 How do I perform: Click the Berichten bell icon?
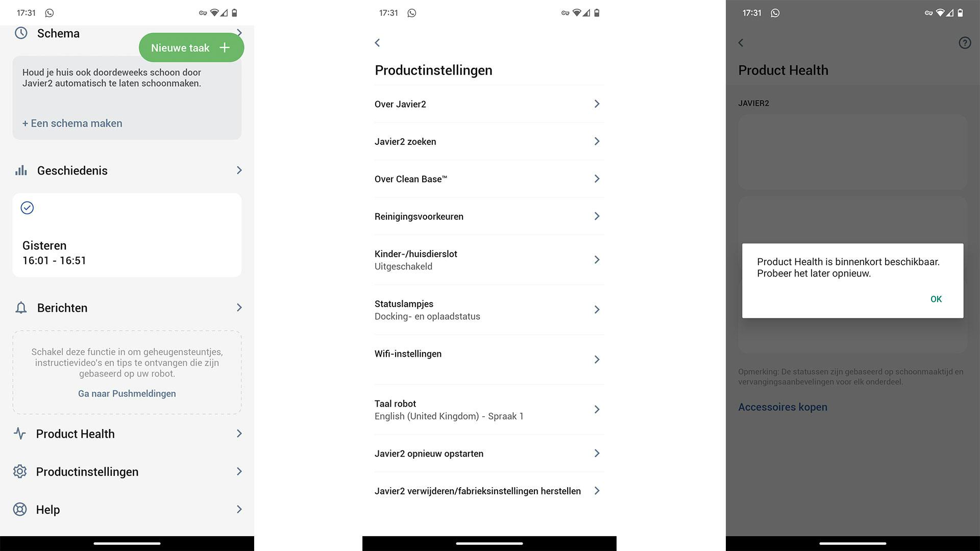(21, 308)
